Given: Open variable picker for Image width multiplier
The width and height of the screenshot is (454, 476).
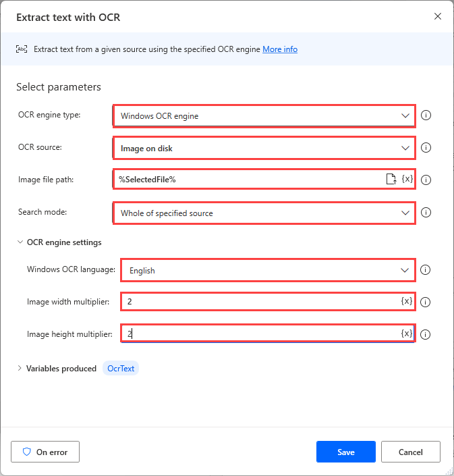Looking at the screenshot, I should (x=406, y=301).
